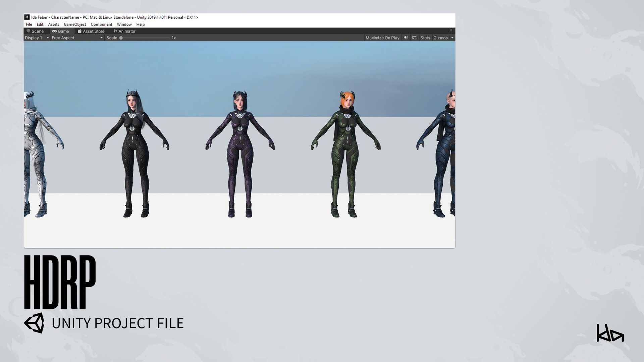Open the GameObject menu
Screen dimensions: 644x362
(x=75, y=24)
